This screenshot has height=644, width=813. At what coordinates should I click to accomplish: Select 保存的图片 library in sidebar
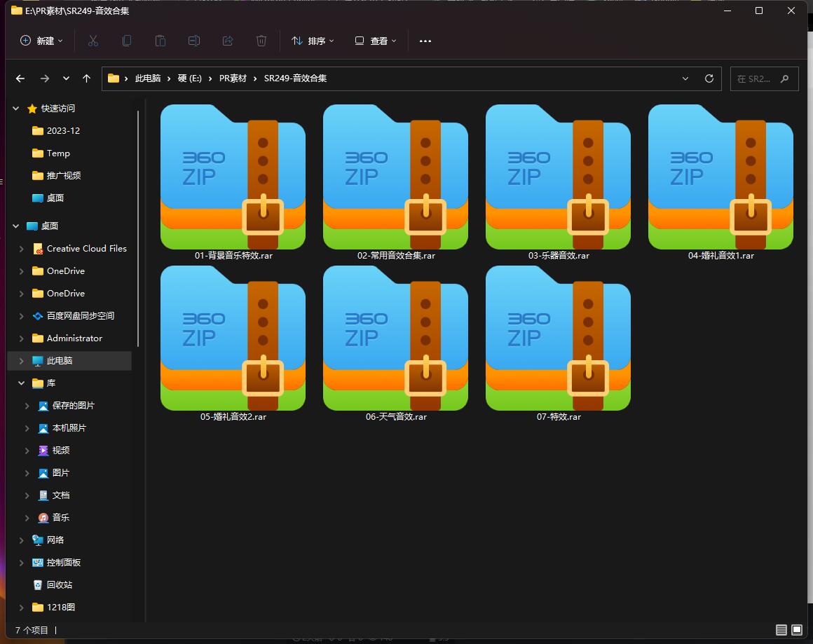66,406
